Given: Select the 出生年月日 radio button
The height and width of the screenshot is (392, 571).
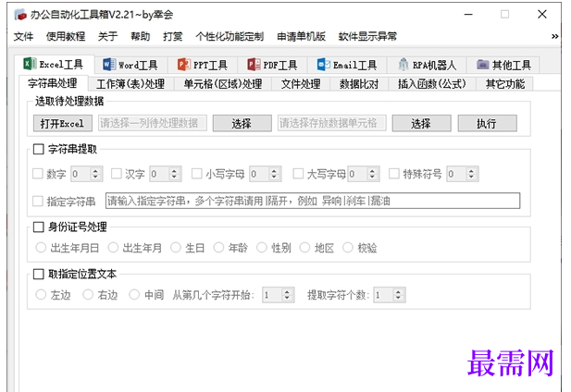Looking at the screenshot, I should click(41, 248).
